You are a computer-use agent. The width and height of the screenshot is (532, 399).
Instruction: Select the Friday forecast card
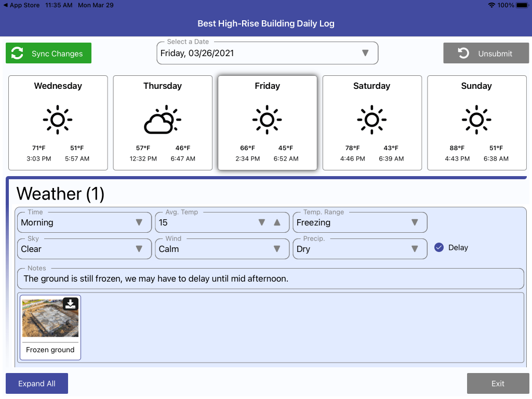(x=268, y=123)
